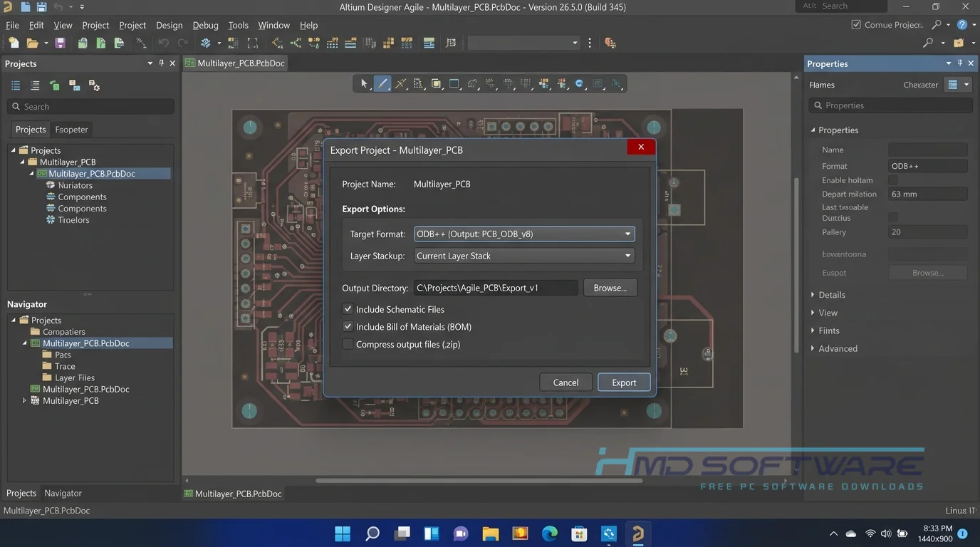The image size is (980, 547).
Task: Click the blue circular icon on canvas toolbar
Action: 580,84
